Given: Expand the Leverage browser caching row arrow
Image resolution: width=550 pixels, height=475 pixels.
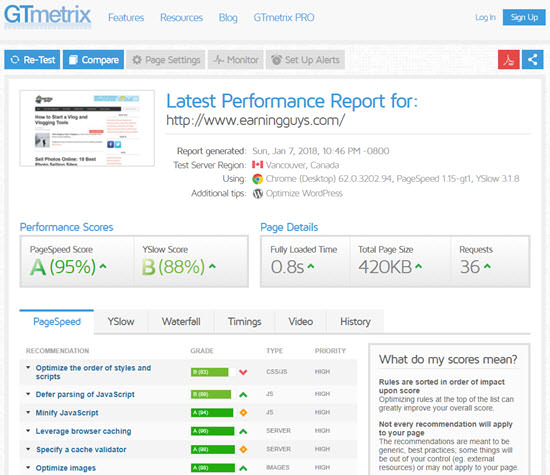Looking at the screenshot, I should (28, 430).
